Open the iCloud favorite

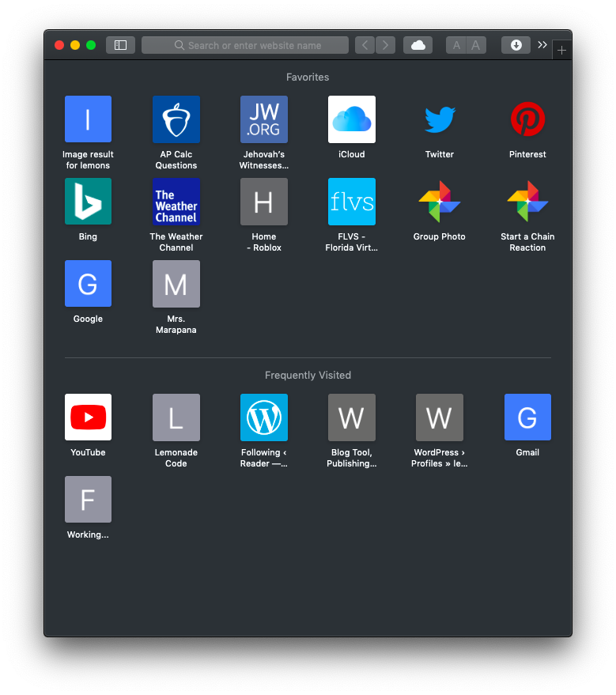point(351,119)
